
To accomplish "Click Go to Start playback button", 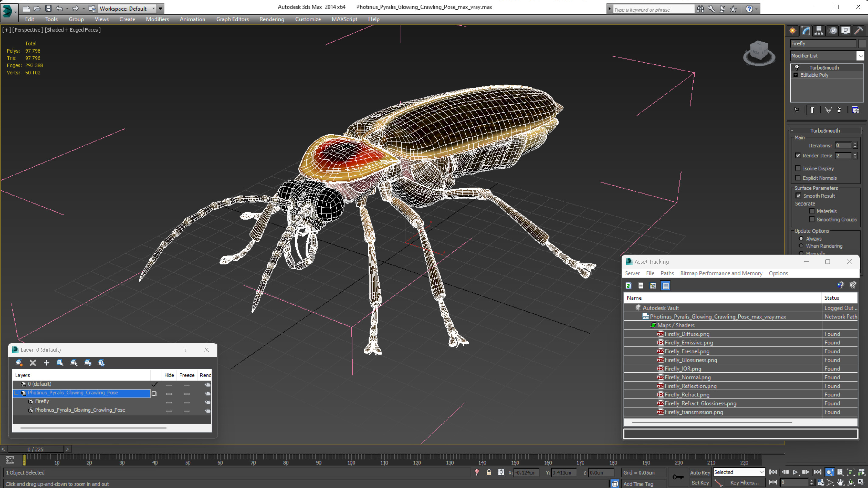I will (x=773, y=472).
